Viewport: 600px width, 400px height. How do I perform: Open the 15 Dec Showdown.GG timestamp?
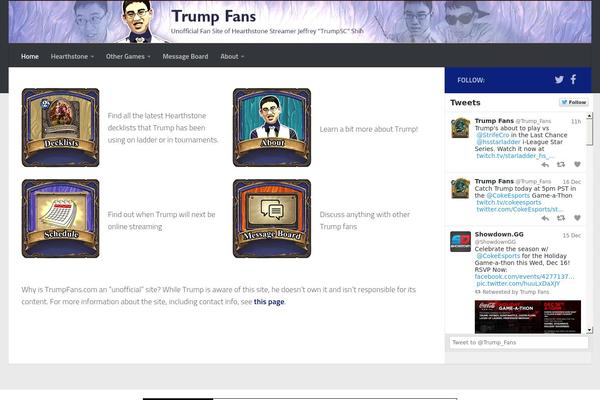572,235
